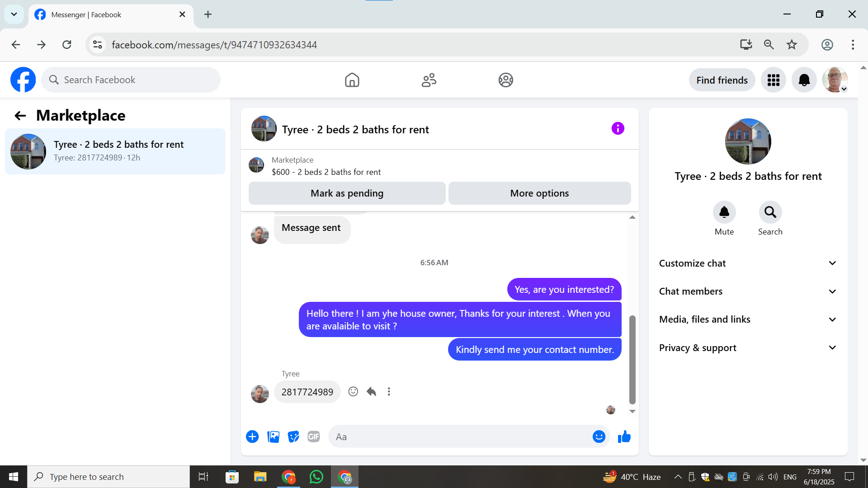The image size is (868, 488).
Task: Click the address bar URL
Action: coord(214,45)
